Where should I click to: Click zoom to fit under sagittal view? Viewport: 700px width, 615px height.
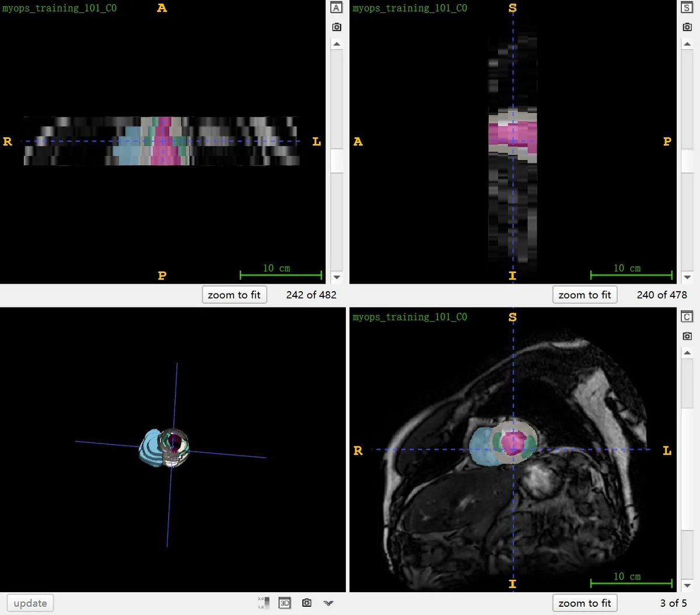coord(585,295)
